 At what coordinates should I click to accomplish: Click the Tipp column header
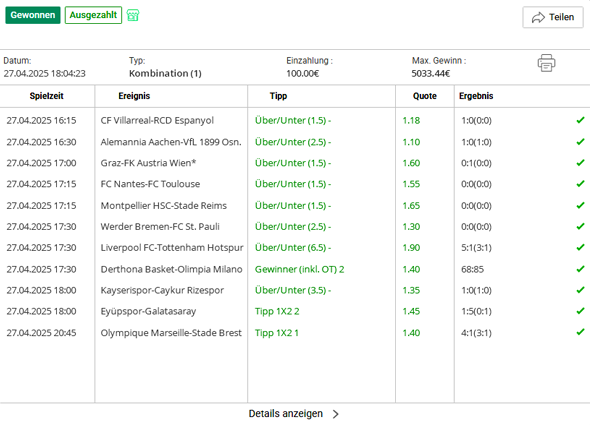point(278,96)
